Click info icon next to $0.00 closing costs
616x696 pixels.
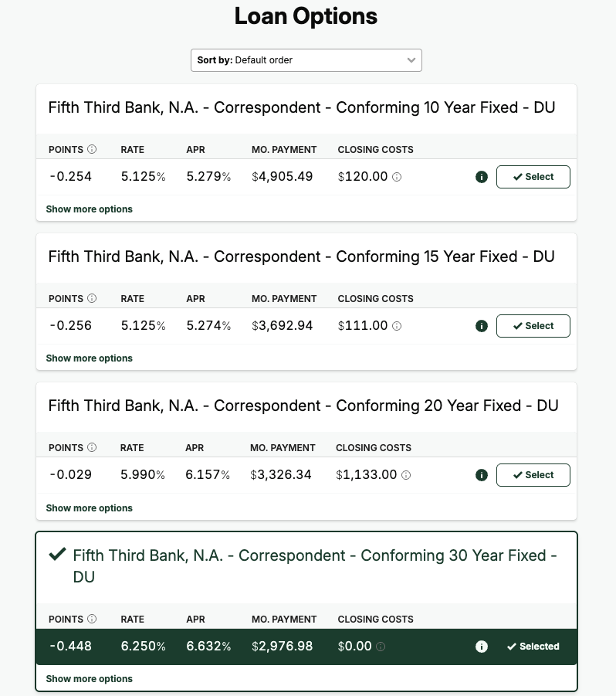(x=381, y=647)
